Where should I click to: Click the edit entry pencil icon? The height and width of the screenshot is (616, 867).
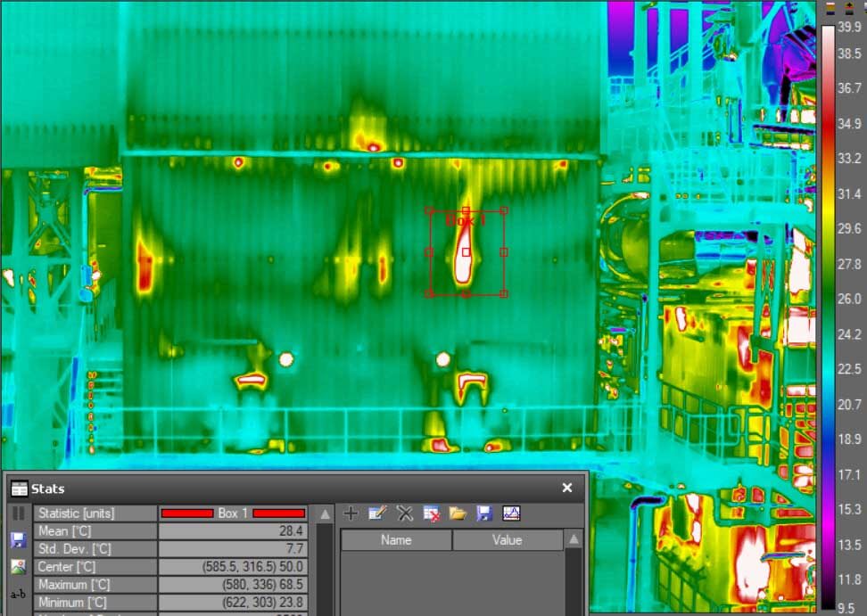tap(377, 513)
